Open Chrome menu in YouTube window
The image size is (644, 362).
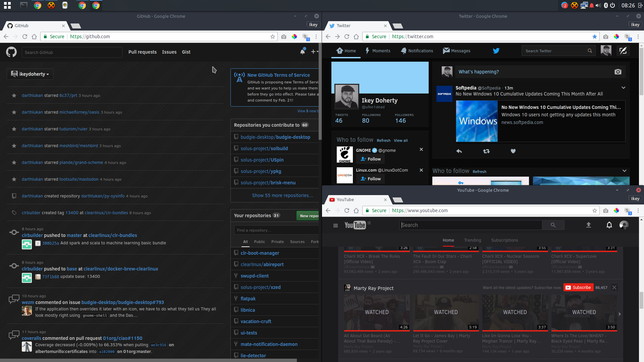(x=638, y=210)
